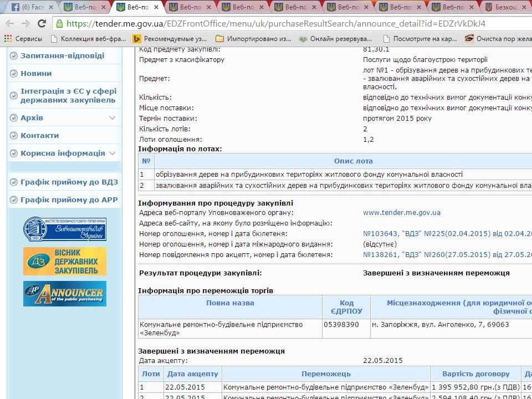Click the Зовнішторгвидав ministry emblem

(64, 228)
